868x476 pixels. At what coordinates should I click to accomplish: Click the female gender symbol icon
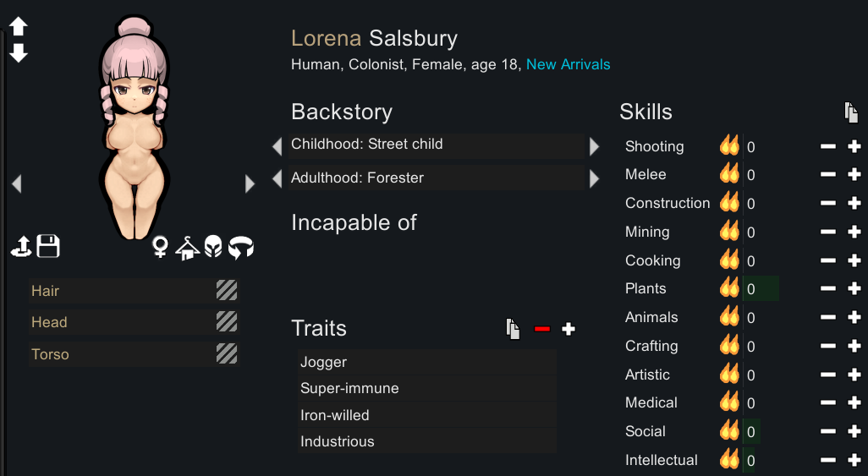point(159,247)
